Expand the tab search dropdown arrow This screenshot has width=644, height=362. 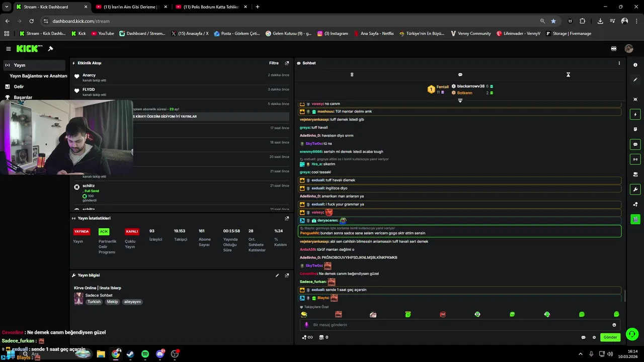(7, 7)
